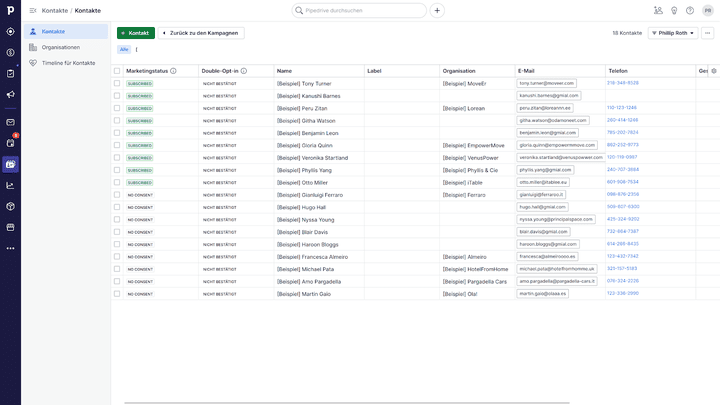Screen dimensions: 720x405
Task: Sort by the Organisation column header
Action: 459,71
